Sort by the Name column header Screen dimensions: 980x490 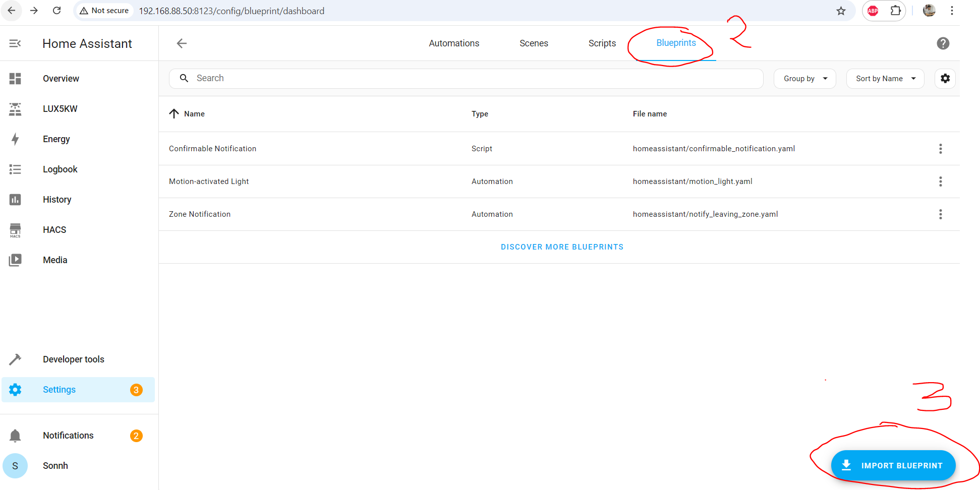click(x=194, y=114)
